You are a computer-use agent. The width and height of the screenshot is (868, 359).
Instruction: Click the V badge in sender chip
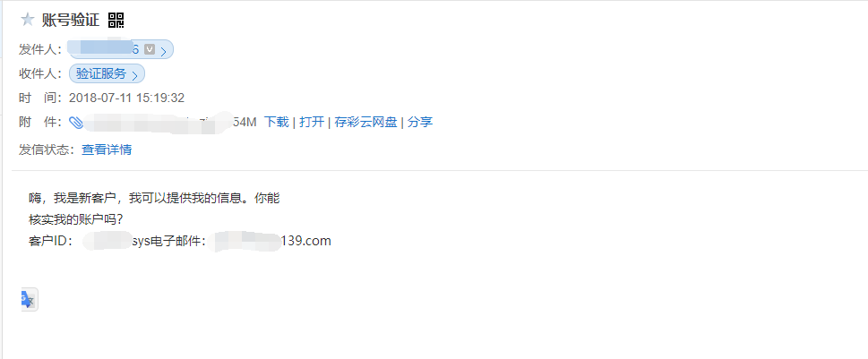tap(150, 49)
